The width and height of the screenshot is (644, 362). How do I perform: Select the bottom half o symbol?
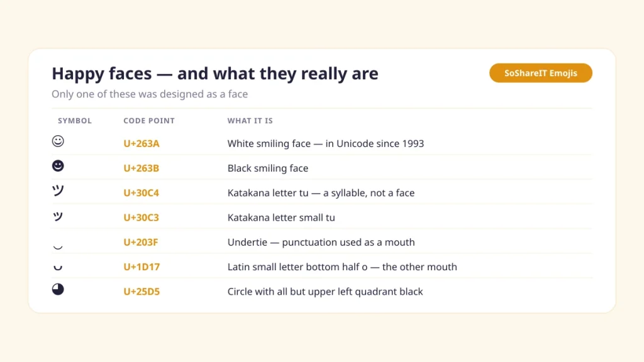pos(58,268)
